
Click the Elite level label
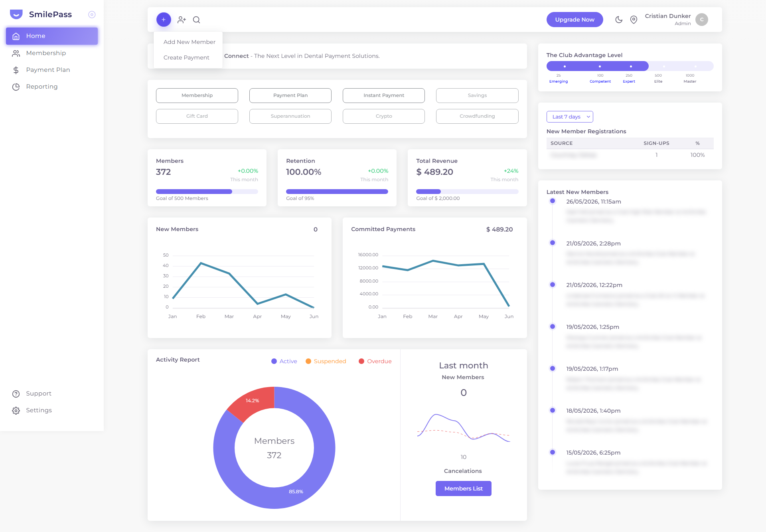click(658, 81)
